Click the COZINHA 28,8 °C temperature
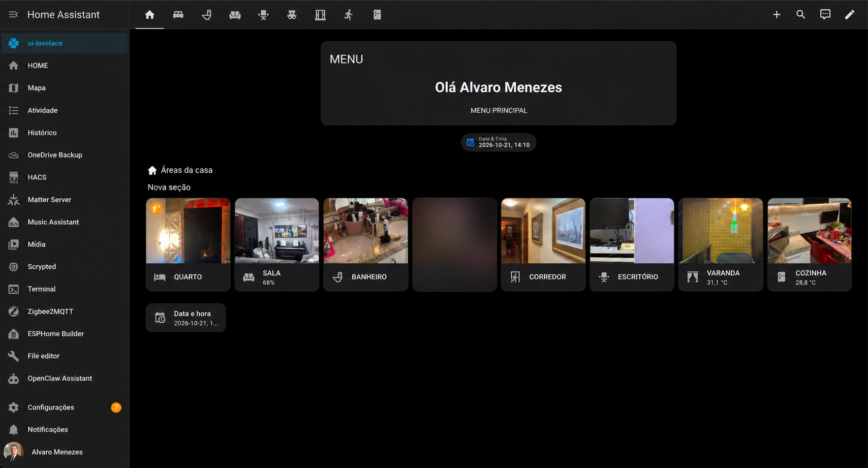The image size is (868, 468). coord(805,283)
